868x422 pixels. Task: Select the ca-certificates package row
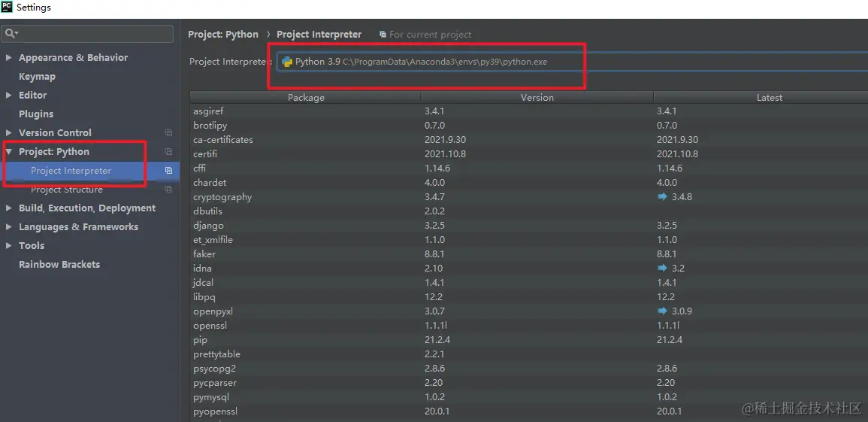(x=528, y=140)
